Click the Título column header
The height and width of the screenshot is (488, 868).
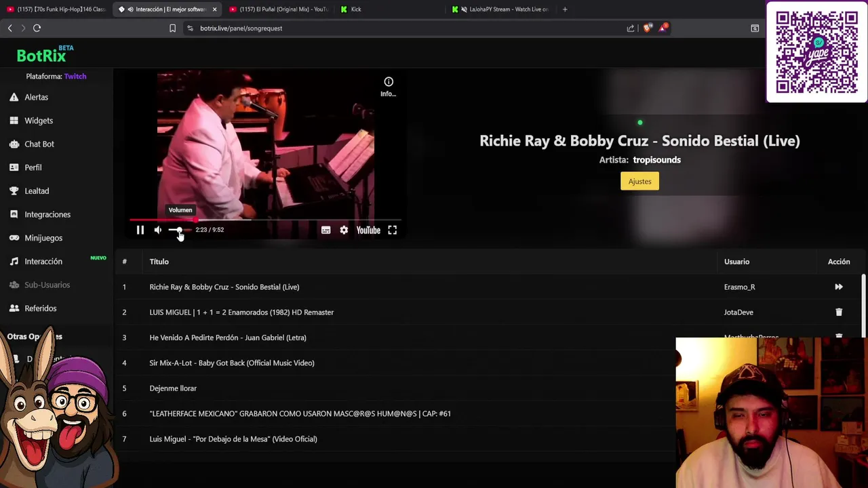click(159, 262)
